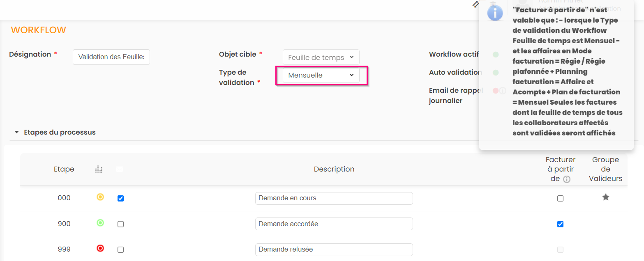Viewport: 644px width, 261px height.
Task: Uncheck the step 000 email checkbox
Action: coord(120,199)
